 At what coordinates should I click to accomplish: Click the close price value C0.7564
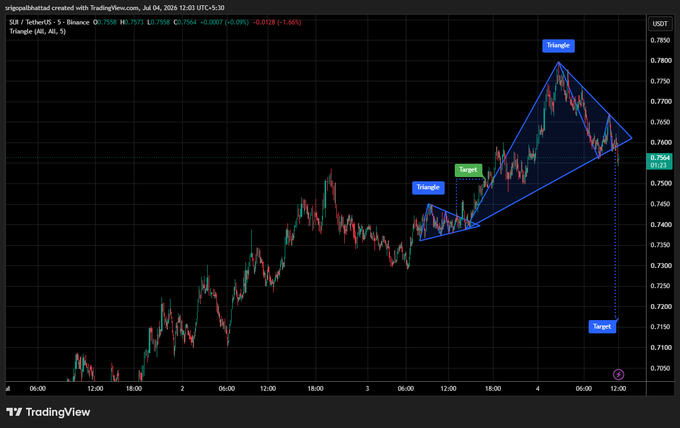click(x=185, y=22)
